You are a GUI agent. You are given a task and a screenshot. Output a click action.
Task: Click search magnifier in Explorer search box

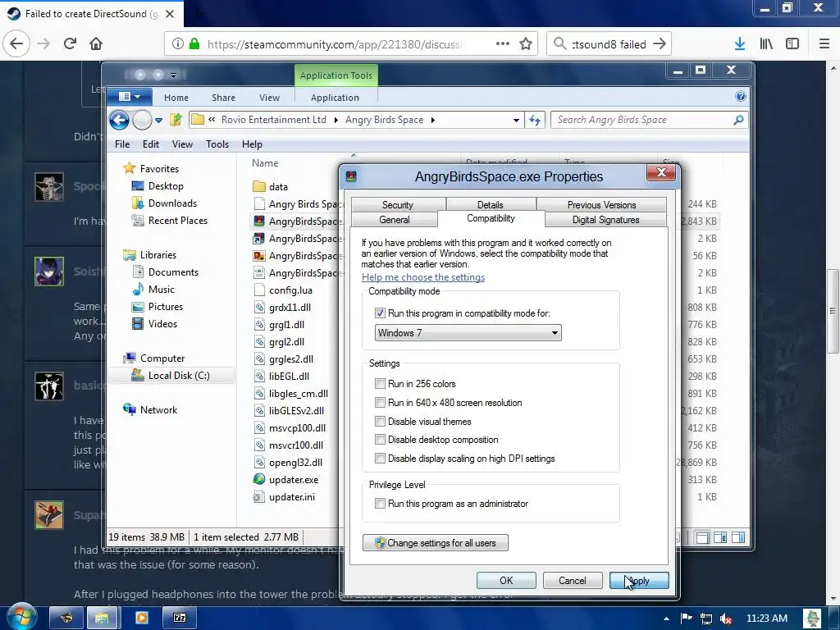coord(738,120)
